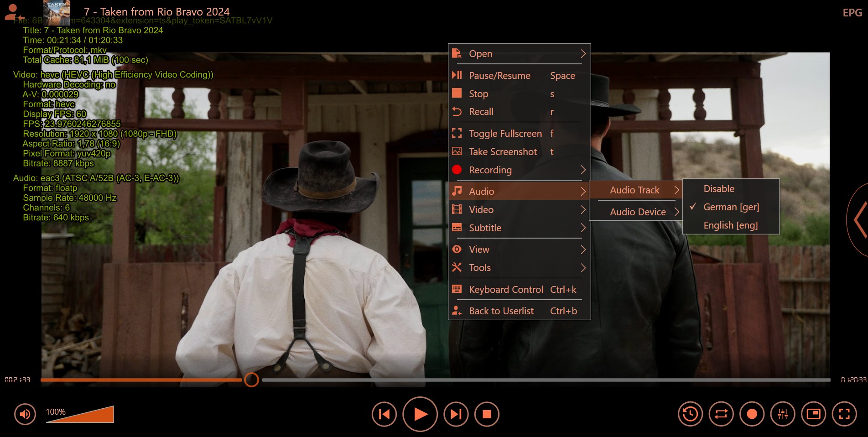Viewport: 868px width, 437px height.
Task: Click the Recall arrow icon in menu
Action: click(457, 111)
